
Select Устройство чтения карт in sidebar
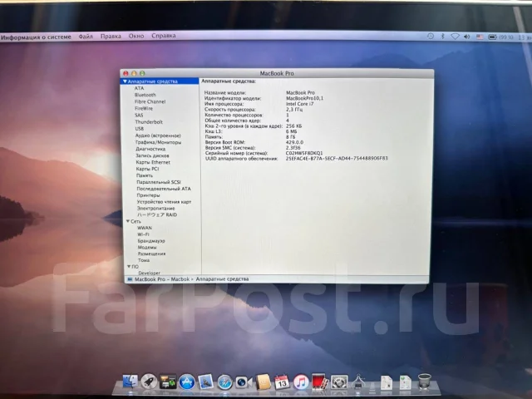164,202
